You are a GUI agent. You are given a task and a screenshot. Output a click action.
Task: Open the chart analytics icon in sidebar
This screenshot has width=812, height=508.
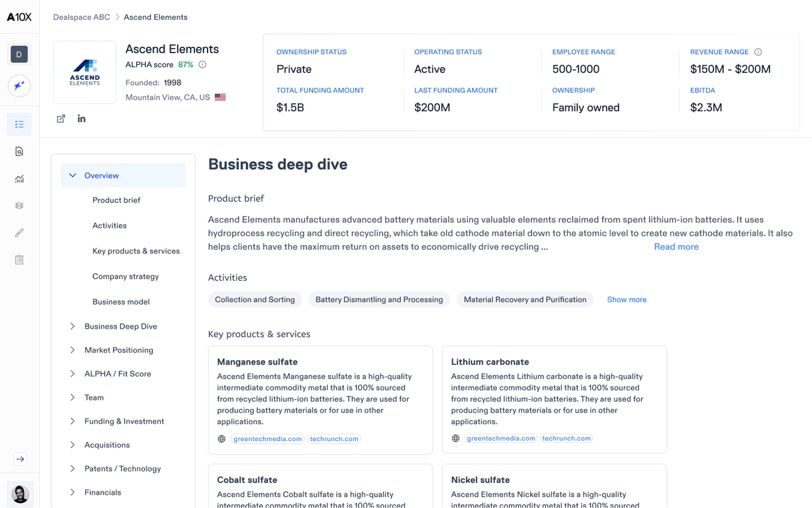[19, 179]
